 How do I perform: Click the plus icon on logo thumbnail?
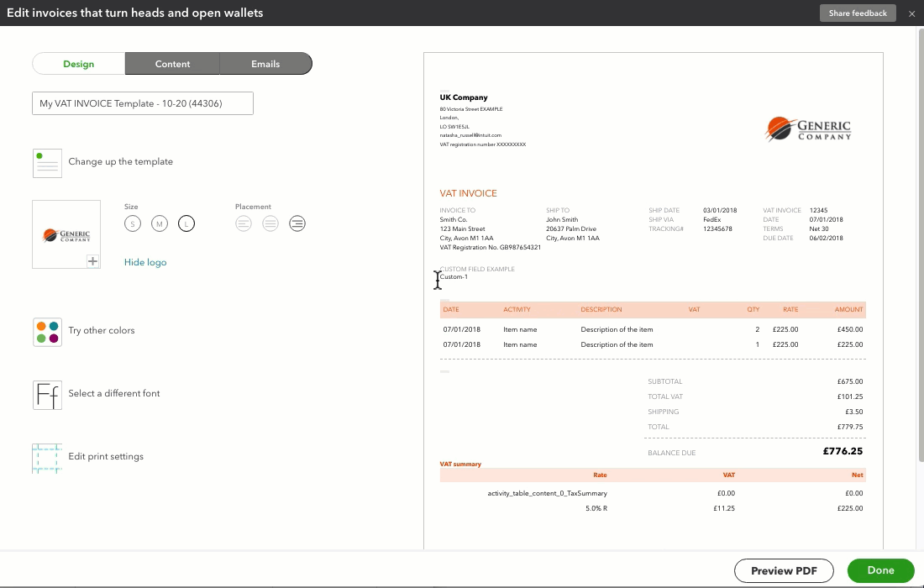coord(92,261)
